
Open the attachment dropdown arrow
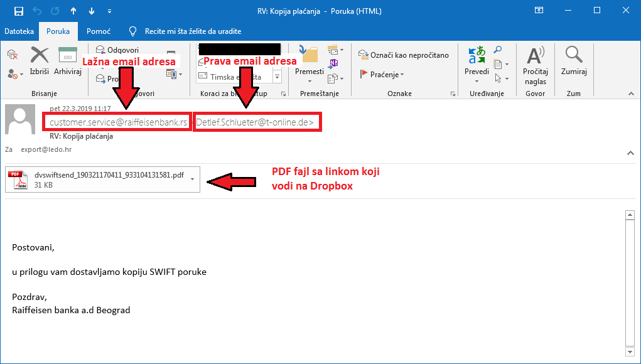tap(192, 179)
